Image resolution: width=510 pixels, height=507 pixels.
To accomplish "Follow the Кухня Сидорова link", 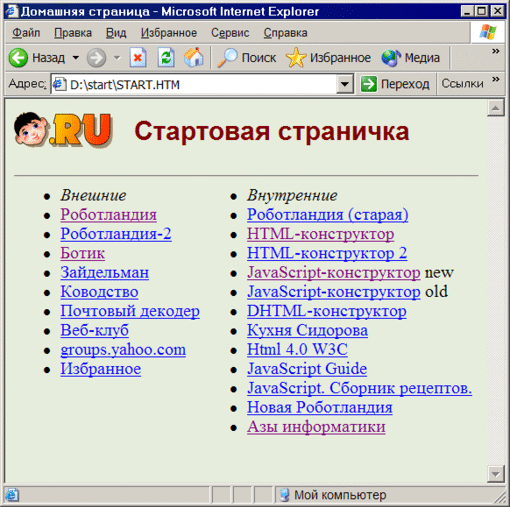I will tap(307, 330).
